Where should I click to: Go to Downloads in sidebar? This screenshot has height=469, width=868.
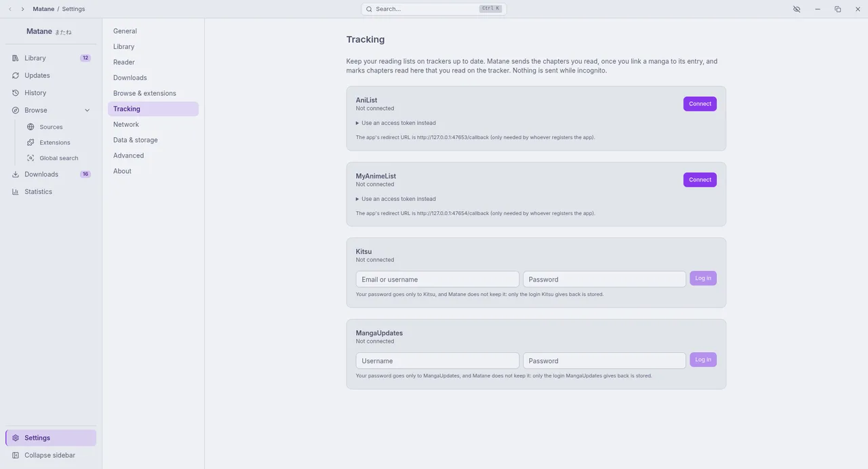[51, 174]
